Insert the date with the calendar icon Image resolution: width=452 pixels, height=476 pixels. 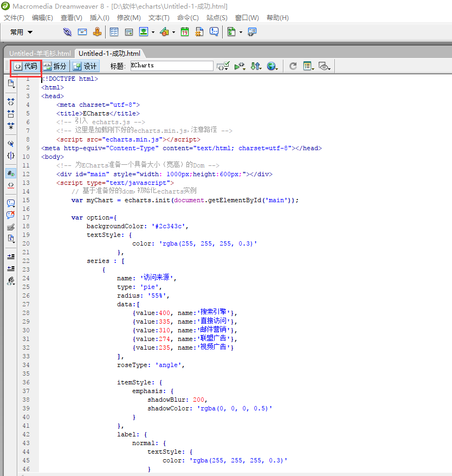point(185,31)
